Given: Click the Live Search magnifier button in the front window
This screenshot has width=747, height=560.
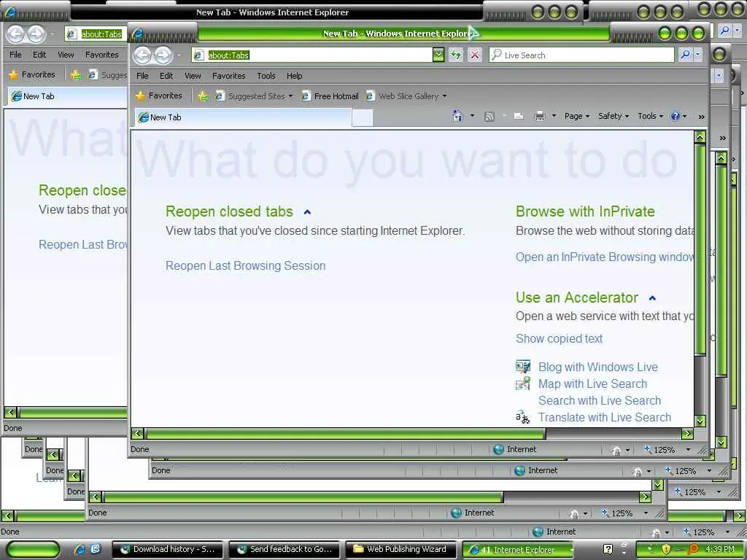Looking at the screenshot, I should [x=684, y=55].
